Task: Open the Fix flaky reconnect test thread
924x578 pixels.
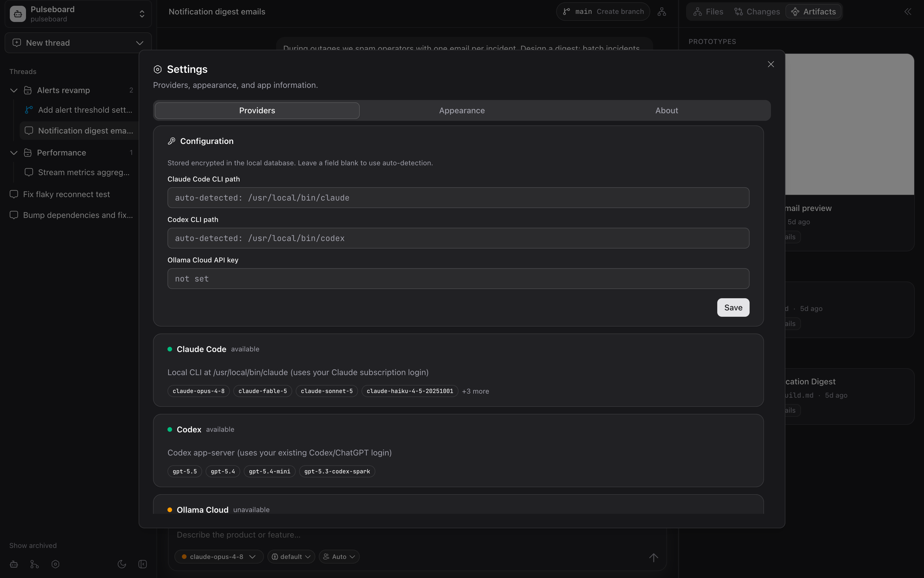Action: click(x=66, y=194)
